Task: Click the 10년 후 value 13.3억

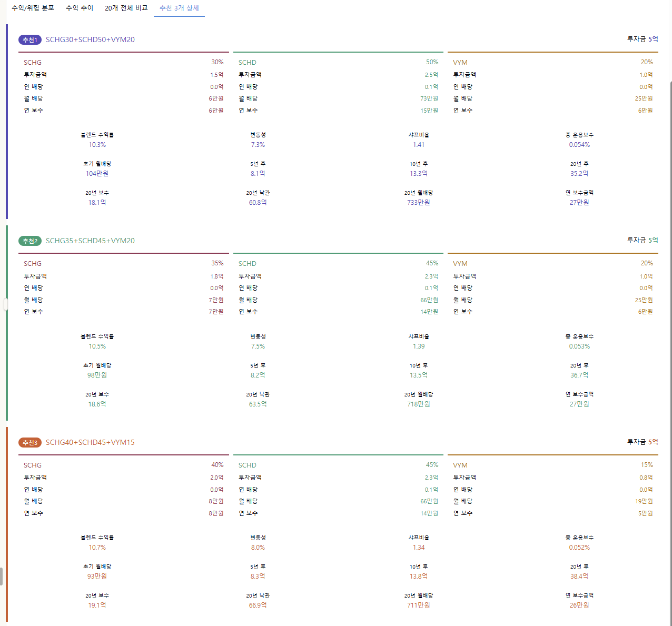Action: 419,174
